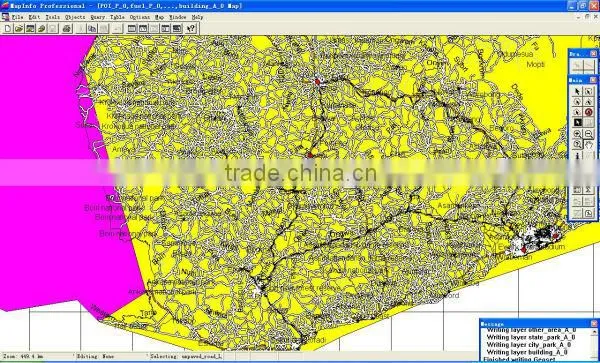Click the New Layout window icon
The image size is (600, 363).
point(165,28)
